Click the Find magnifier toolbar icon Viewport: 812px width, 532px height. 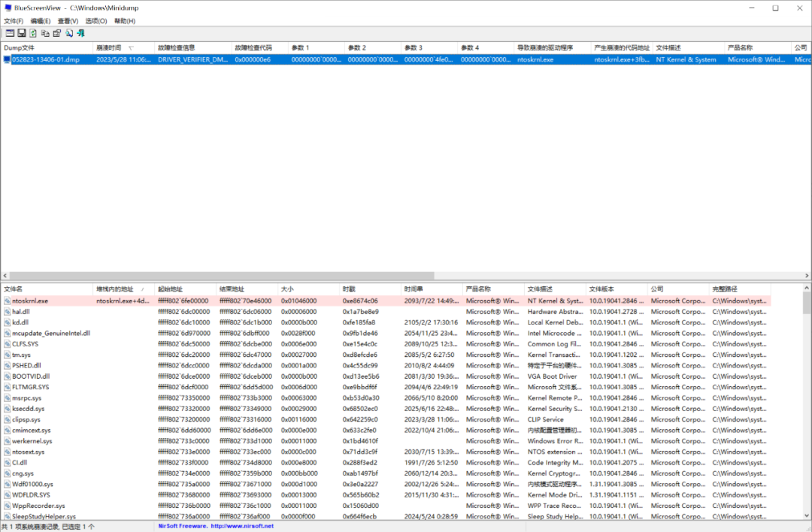tap(68, 33)
